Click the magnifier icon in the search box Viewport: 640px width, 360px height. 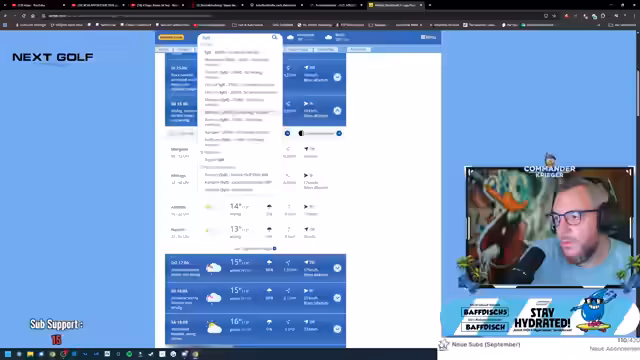click(274, 37)
